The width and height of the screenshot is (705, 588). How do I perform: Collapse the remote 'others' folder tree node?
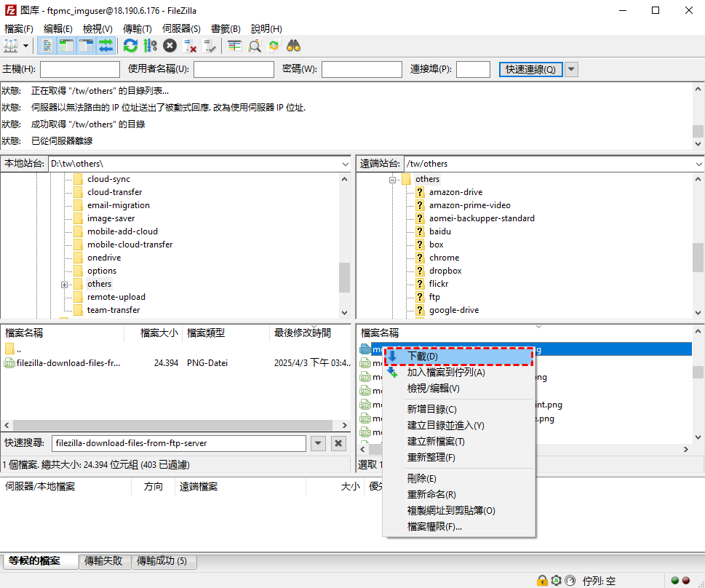pos(393,180)
